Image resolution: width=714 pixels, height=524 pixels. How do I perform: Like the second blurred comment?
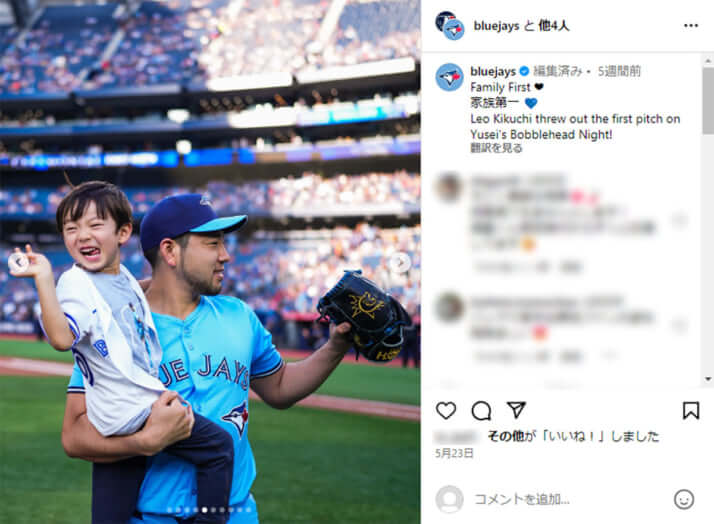point(680,326)
